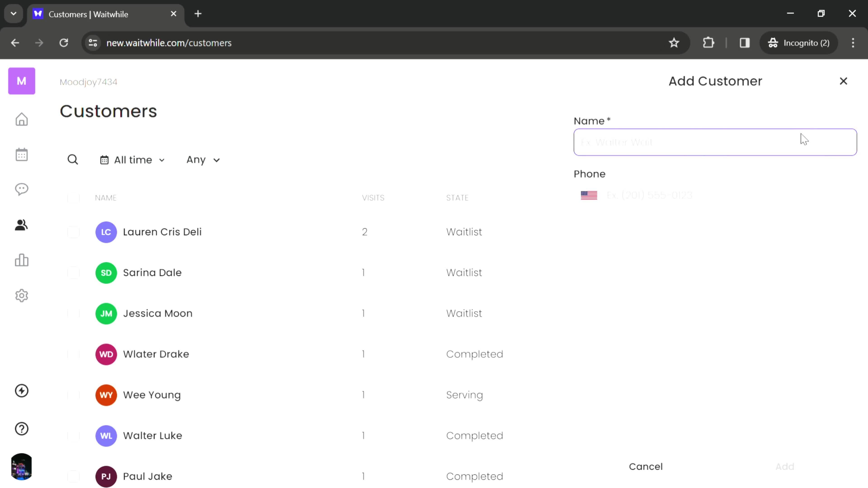Focus the Name input field
Image resolution: width=868 pixels, height=488 pixels.
click(715, 142)
